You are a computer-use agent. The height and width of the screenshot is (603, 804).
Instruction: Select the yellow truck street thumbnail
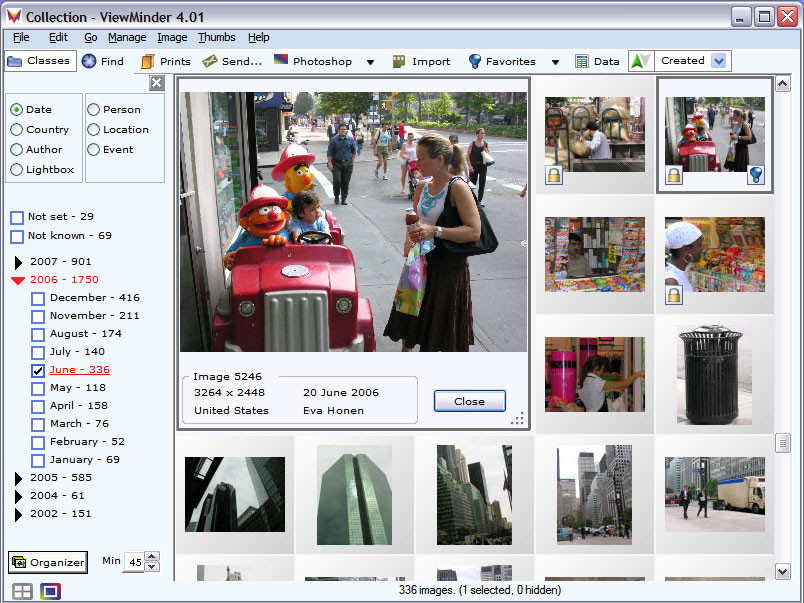[x=715, y=494]
